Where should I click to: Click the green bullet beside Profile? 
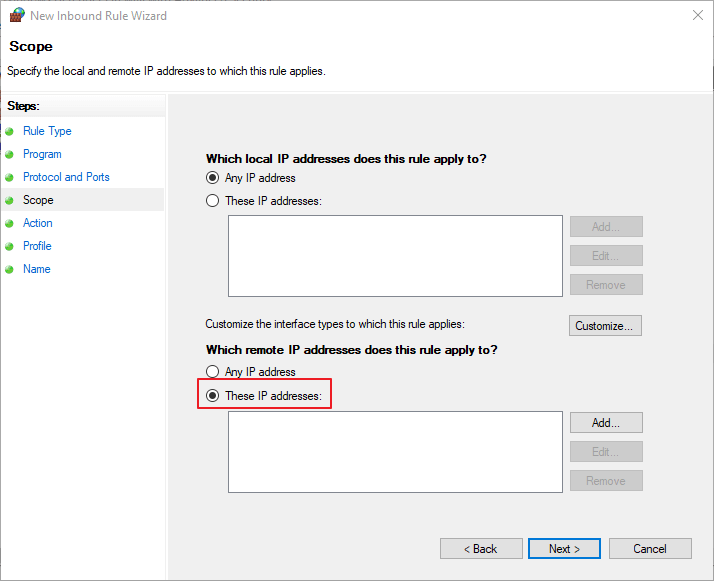click(x=10, y=246)
